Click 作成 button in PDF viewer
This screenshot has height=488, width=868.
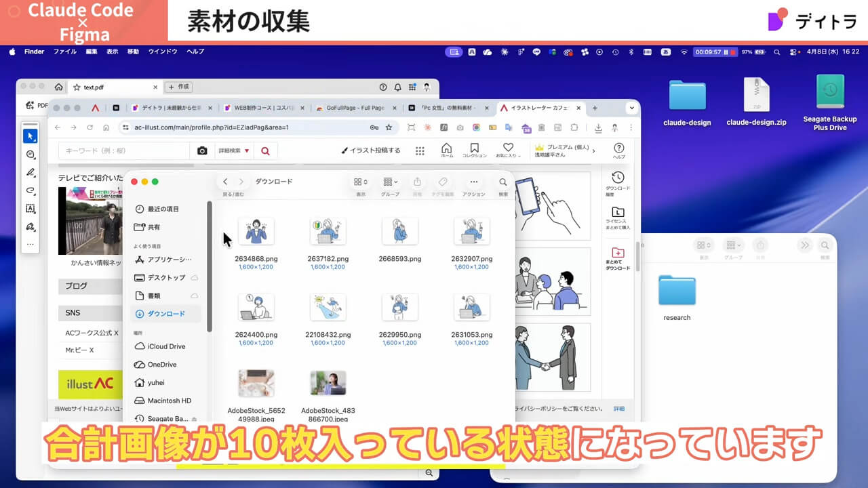(179, 87)
